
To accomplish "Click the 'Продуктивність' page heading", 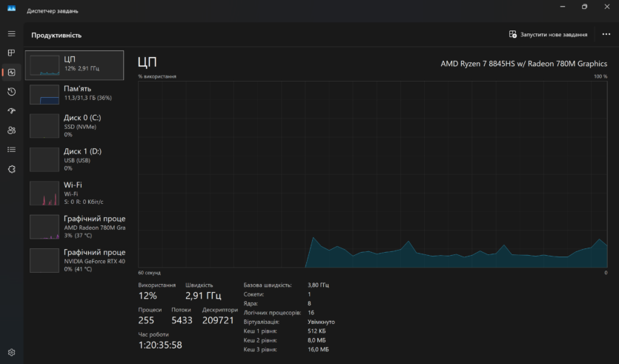I will pos(56,35).
